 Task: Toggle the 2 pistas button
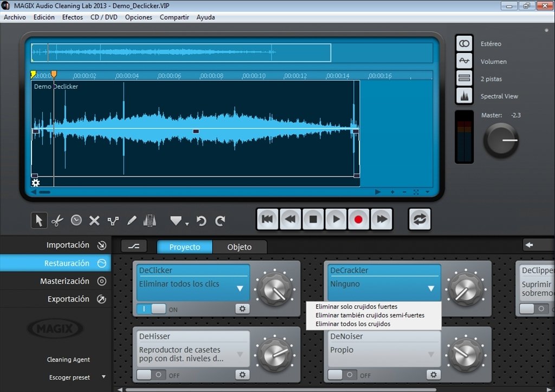[464, 78]
